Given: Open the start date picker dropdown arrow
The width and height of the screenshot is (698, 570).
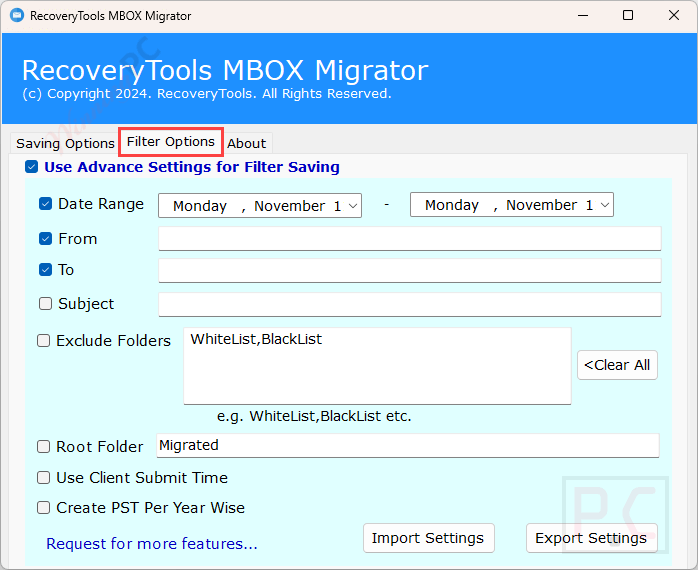Looking at the screenshot, I should pos(353,206).
